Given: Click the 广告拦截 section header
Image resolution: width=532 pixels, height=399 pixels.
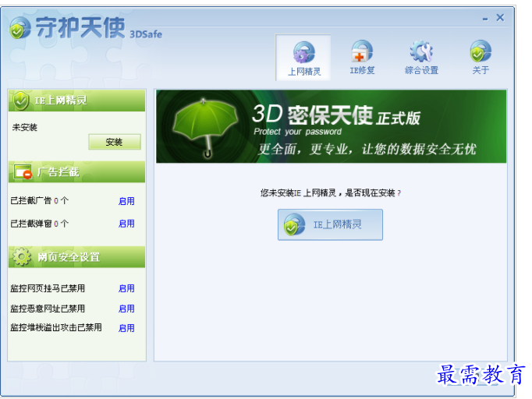Looking at the screenshot, I should click(76, 172).
